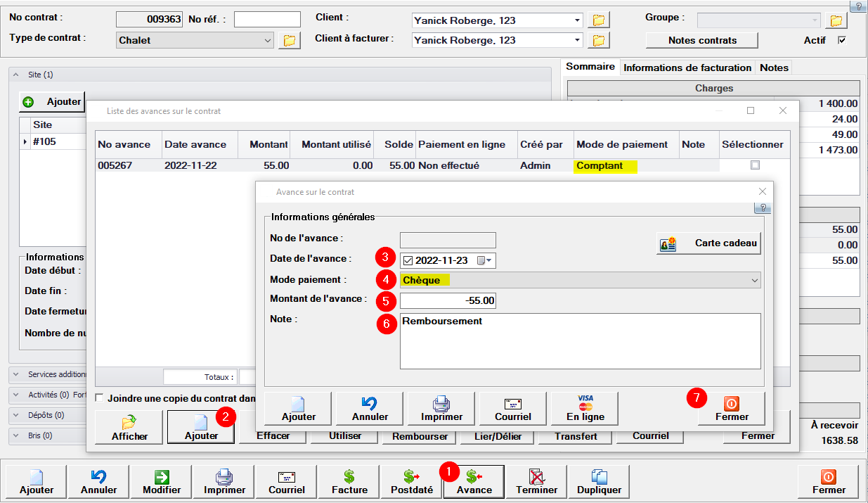Expand the Activités (0) section
868x503 pixels.
coord(16,395)
